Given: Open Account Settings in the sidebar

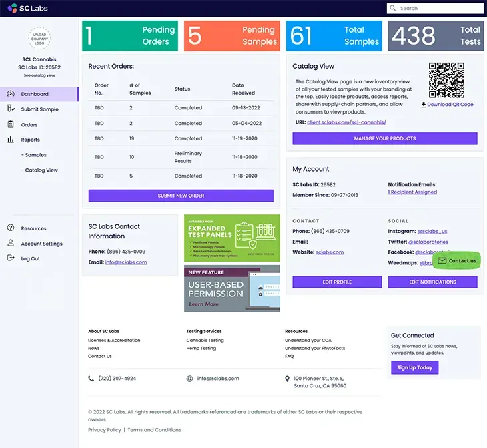Looking at the screenshot, I should click(x=41, y=244).
